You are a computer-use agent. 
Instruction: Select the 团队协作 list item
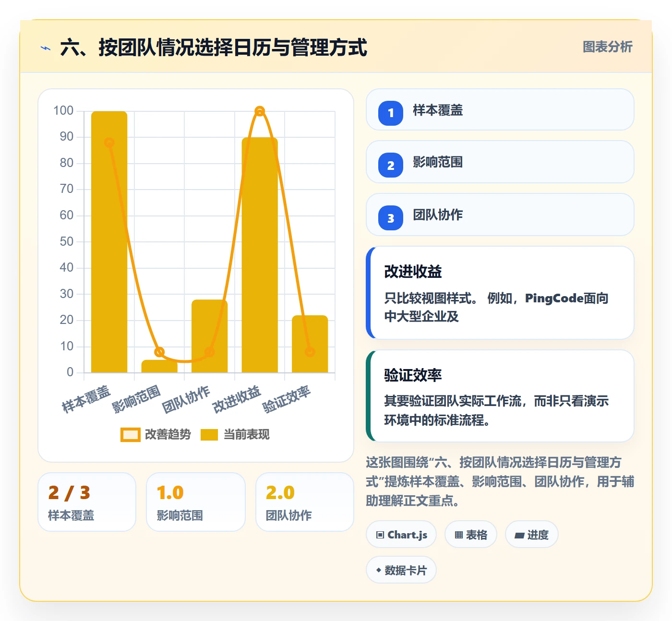click(500, 215)
